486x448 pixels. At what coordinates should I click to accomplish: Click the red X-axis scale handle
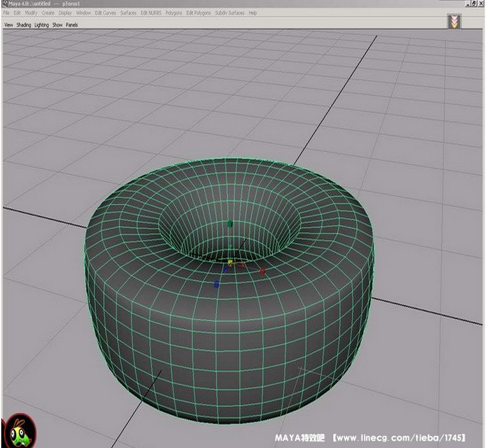[263, 271]
